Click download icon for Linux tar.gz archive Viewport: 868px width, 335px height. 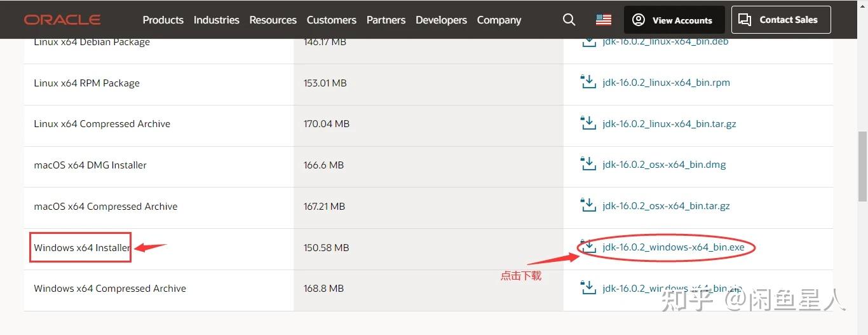point(588,123)
